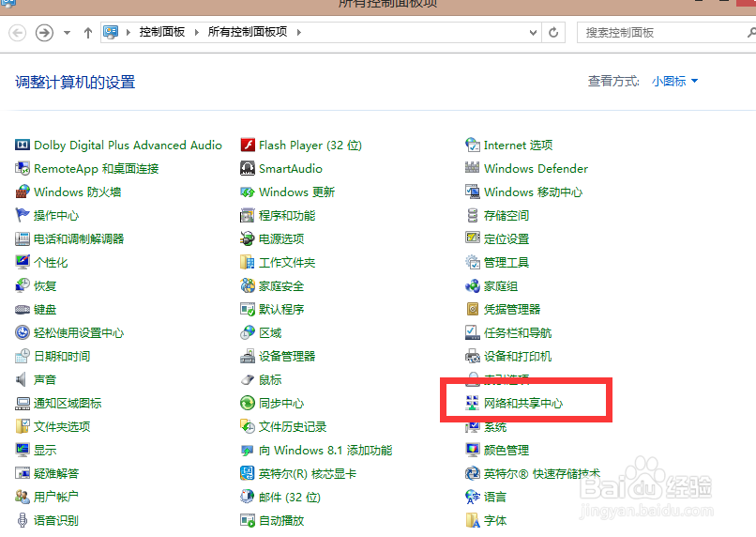756x537 pixels.
Task: Open the 工作文件夹 link
Action: (287, 263)
